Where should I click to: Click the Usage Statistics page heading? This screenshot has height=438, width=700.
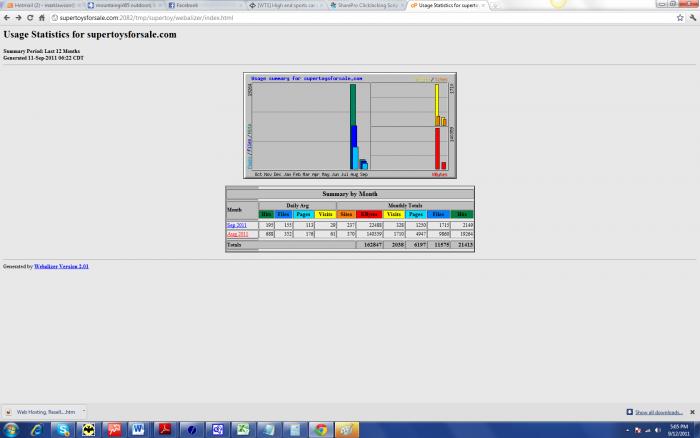pos(90,34)
